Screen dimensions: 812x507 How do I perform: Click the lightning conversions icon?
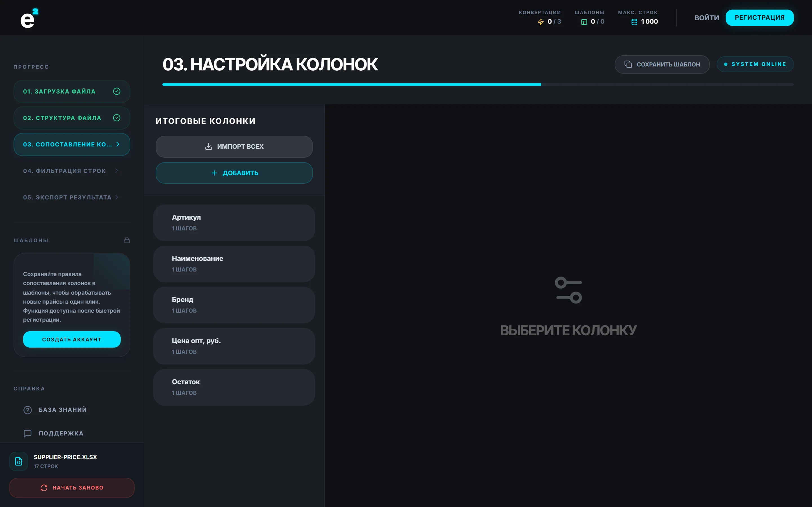coord(540,22)
